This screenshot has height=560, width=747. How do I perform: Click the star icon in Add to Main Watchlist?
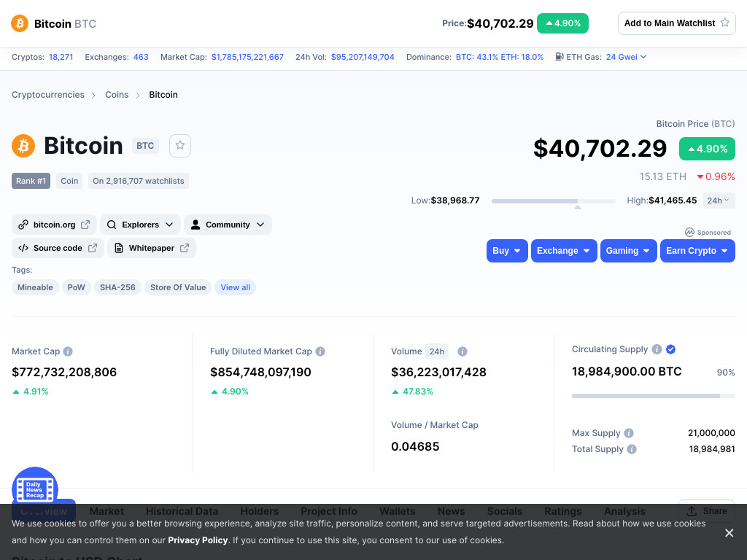click(724, 23)
